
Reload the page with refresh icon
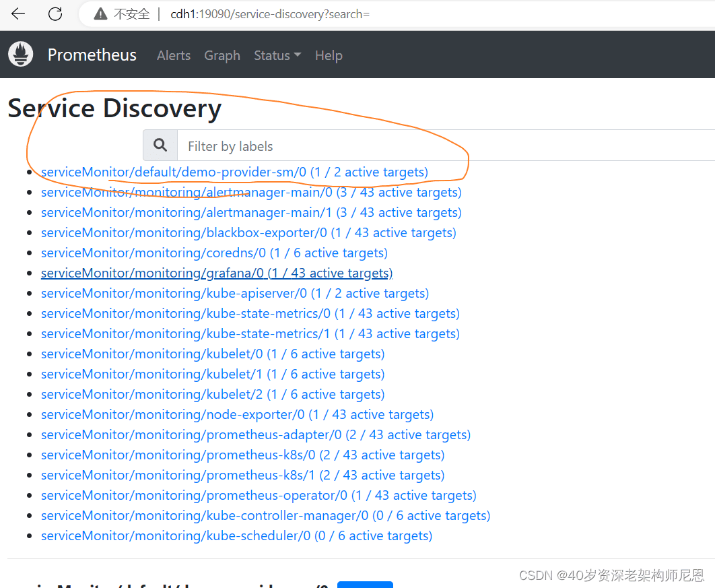(55, 14)
